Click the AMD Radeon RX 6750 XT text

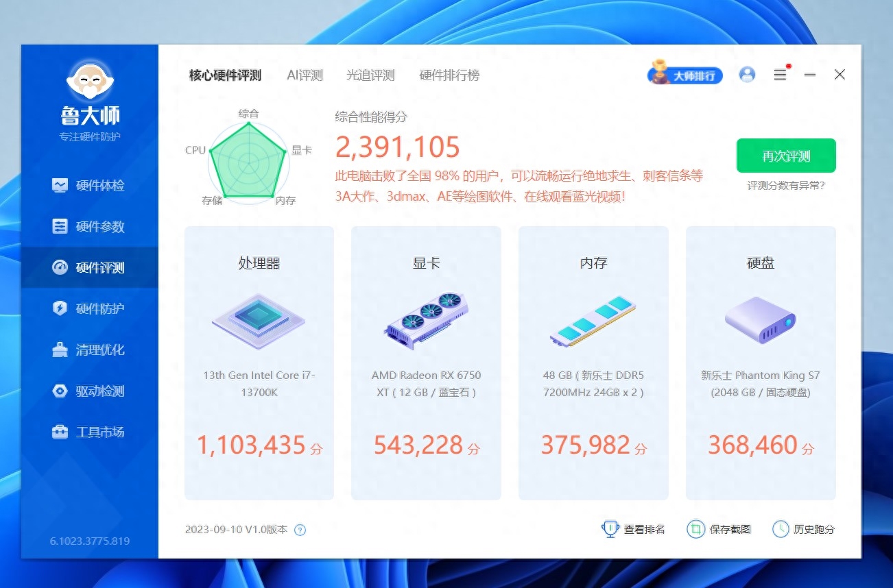pyautogui.click(x=426, y=384)
